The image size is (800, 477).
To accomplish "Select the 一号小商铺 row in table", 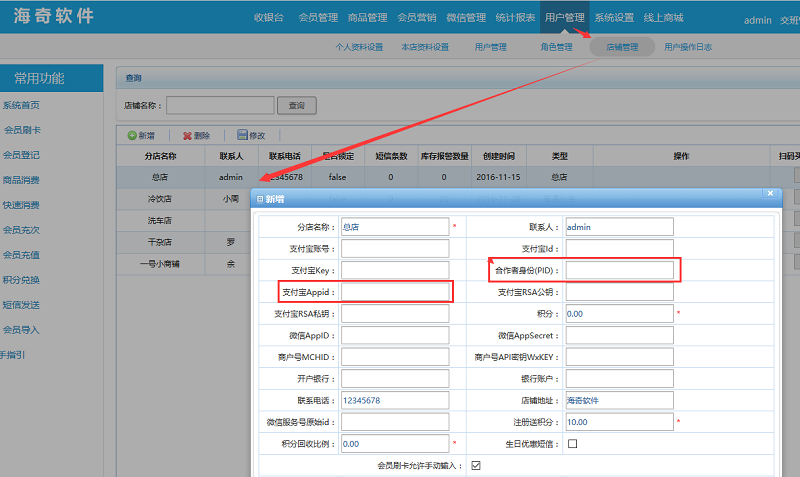I will (x=160, y=264).
